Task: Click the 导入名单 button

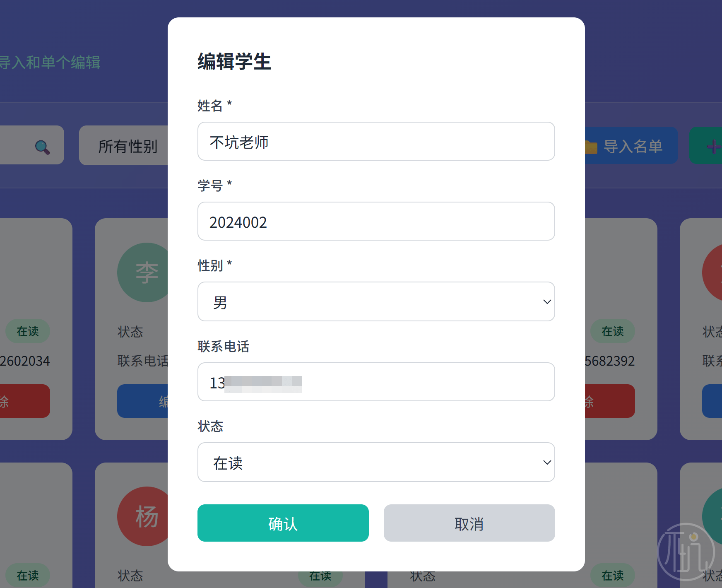Action: (631, 146)
